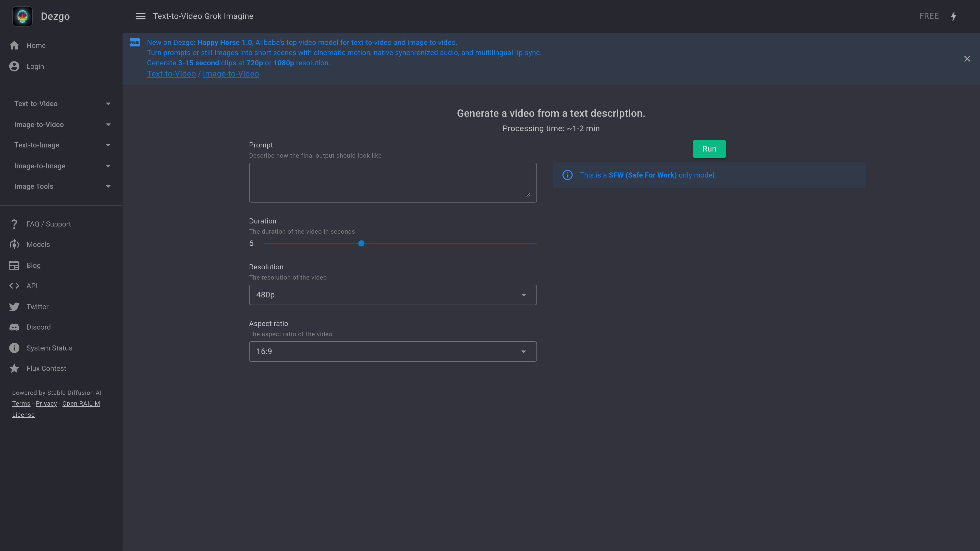The width and height of the screenshot is (980, 551).
Task: Click 'SFW (Safe For Work)' notice text
Action: click(x=643, y=175)
